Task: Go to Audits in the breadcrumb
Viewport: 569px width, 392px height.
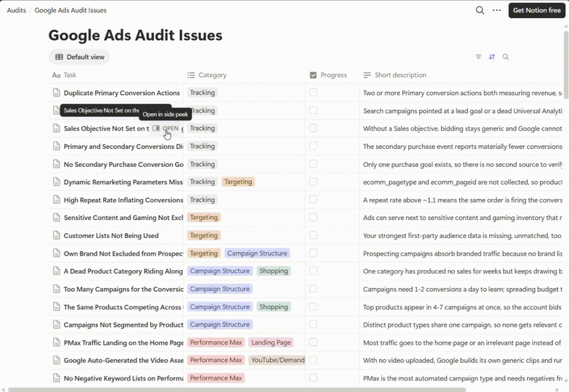Action: tap(16, 10)
